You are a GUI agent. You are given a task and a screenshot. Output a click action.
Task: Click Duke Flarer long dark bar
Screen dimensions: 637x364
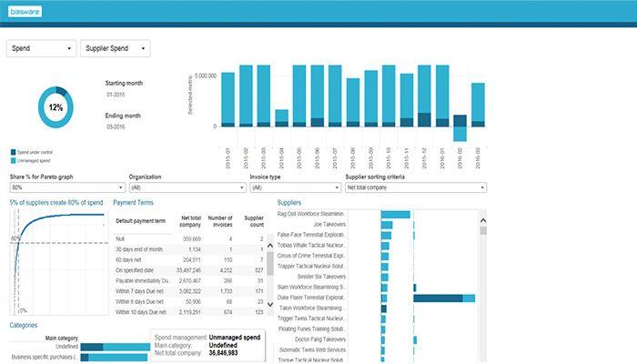438,298
